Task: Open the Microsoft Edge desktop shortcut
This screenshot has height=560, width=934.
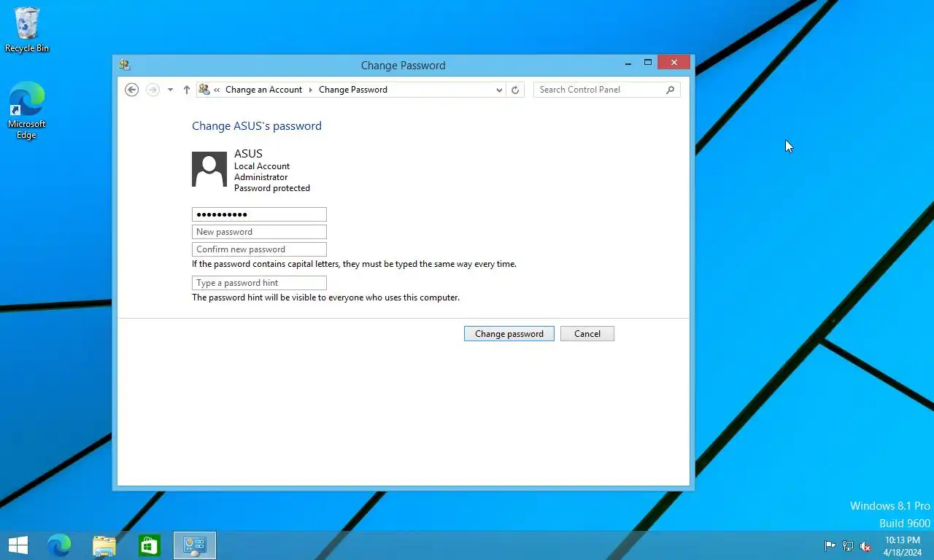Action: tap(27, 110)
